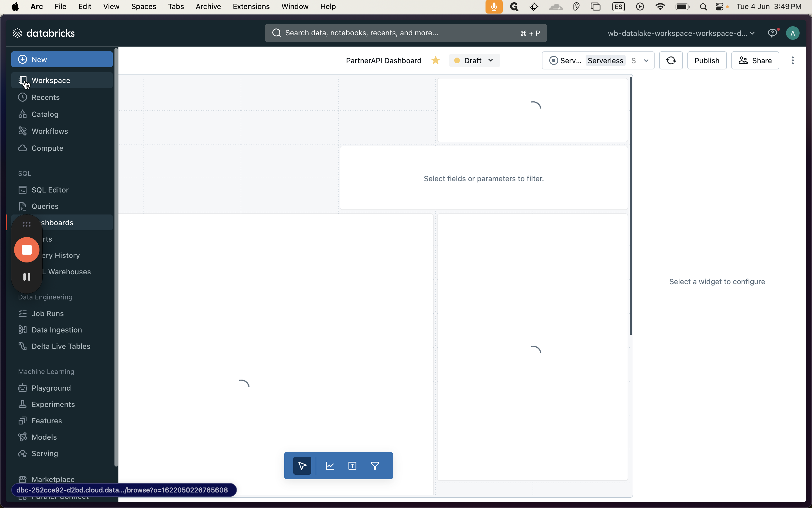Image resolution: width=812 pixels, height=508 pixels.
Task: Click the New button in the sidebar
Action: (62, 60)
